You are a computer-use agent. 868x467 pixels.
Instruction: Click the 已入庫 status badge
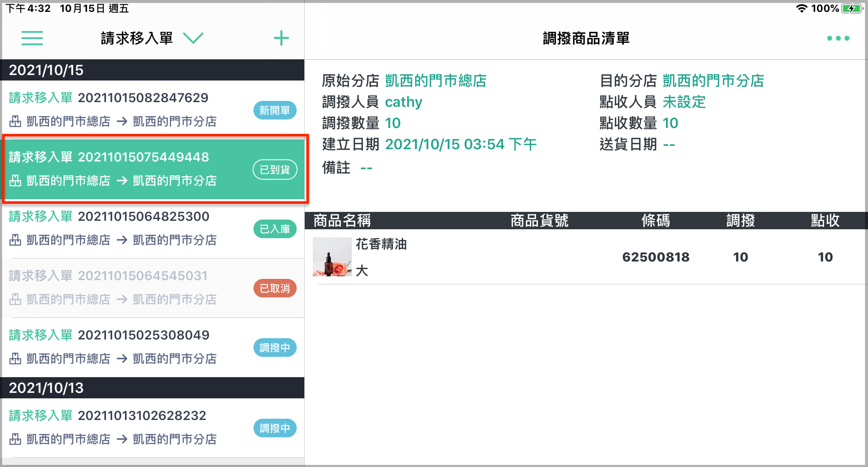click(275, 229)
